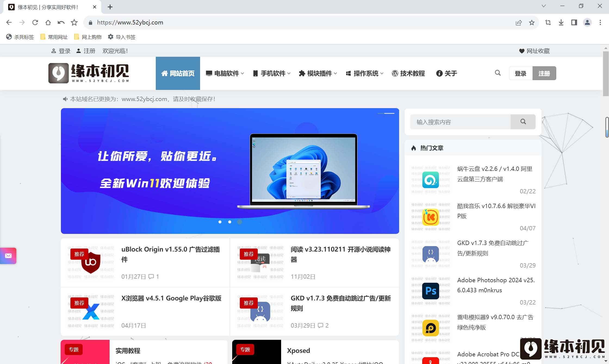Open the sidebar GKD v1.7.3 hot article
Image resolution: width=609 pixels, height=364 pixels.
click(493, 248)
